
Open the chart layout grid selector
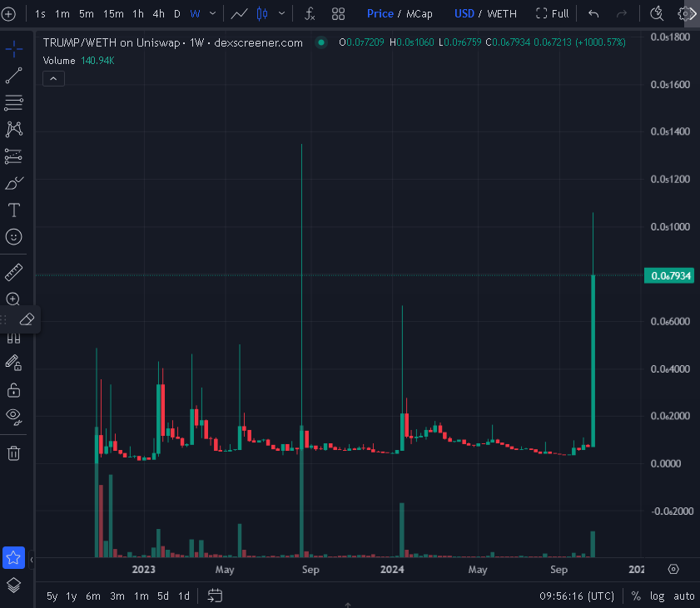(339, 14)
